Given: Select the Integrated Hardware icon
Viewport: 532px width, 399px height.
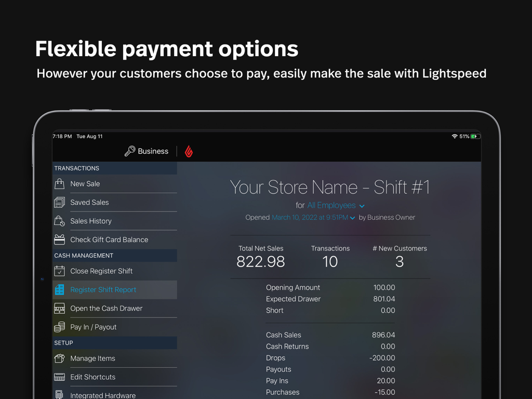Looking at the screenshot, I should point(60,395).
